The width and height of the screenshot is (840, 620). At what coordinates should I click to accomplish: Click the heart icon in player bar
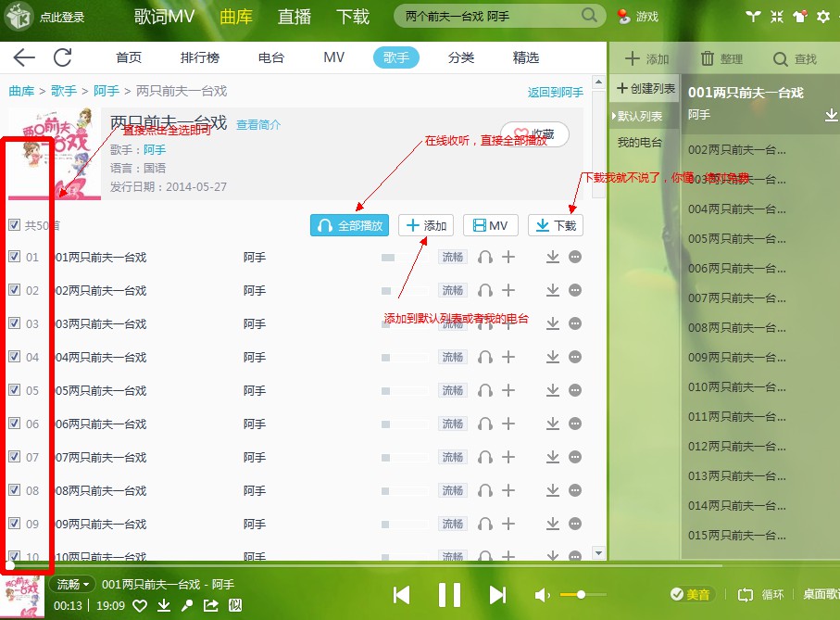coord(140,606)
